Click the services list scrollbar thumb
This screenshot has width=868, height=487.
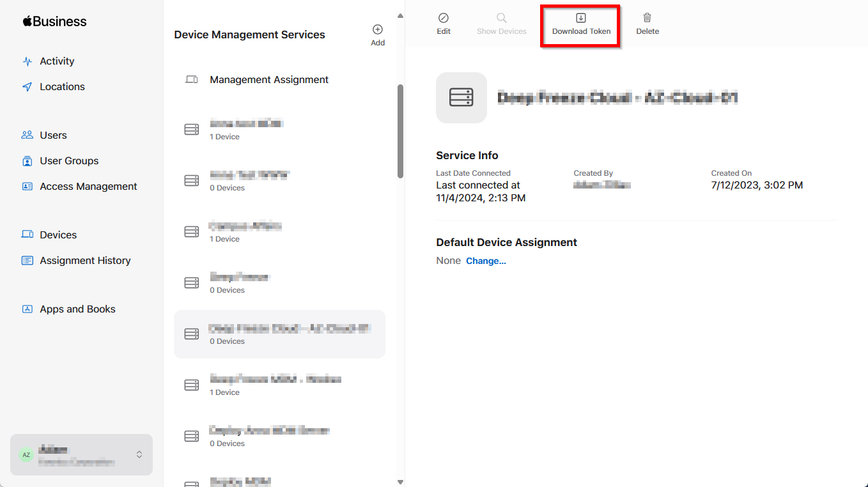[x=401, y=131]
